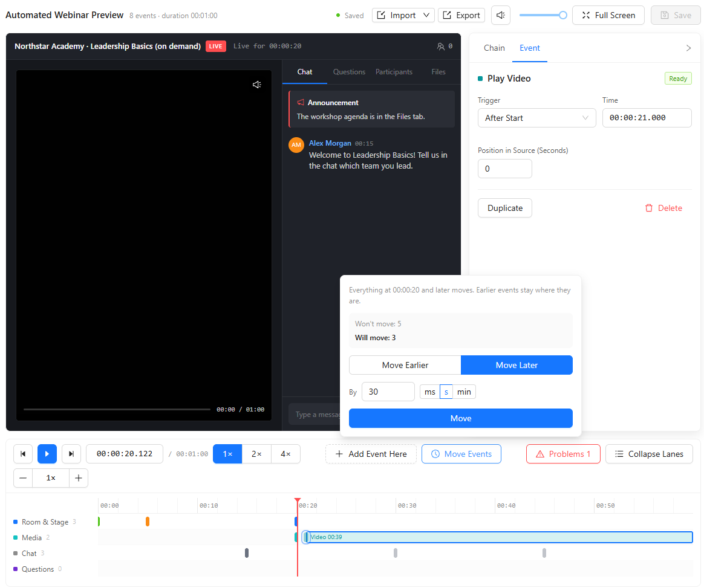Open the Import dropdown
The image size is (704, 588).
point(403,15)
